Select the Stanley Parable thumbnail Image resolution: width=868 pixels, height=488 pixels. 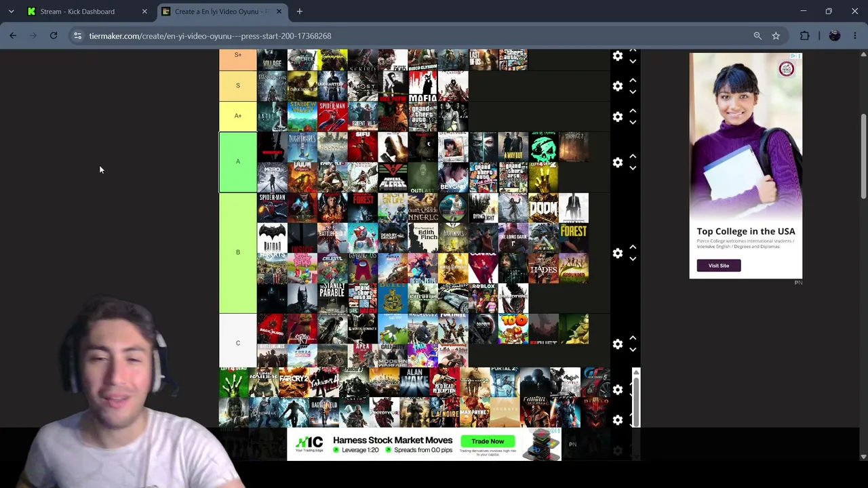332,298
